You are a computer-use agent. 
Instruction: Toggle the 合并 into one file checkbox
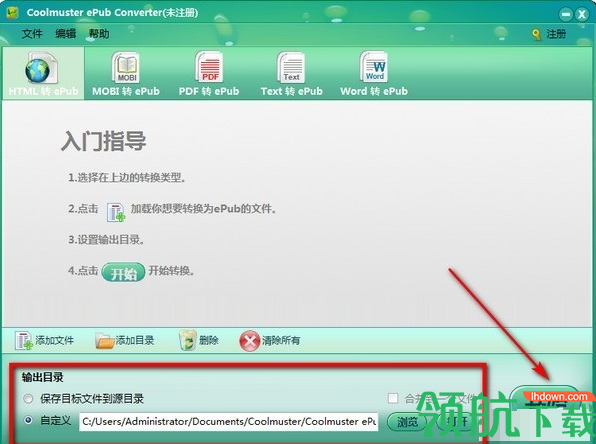click(393, 398)
